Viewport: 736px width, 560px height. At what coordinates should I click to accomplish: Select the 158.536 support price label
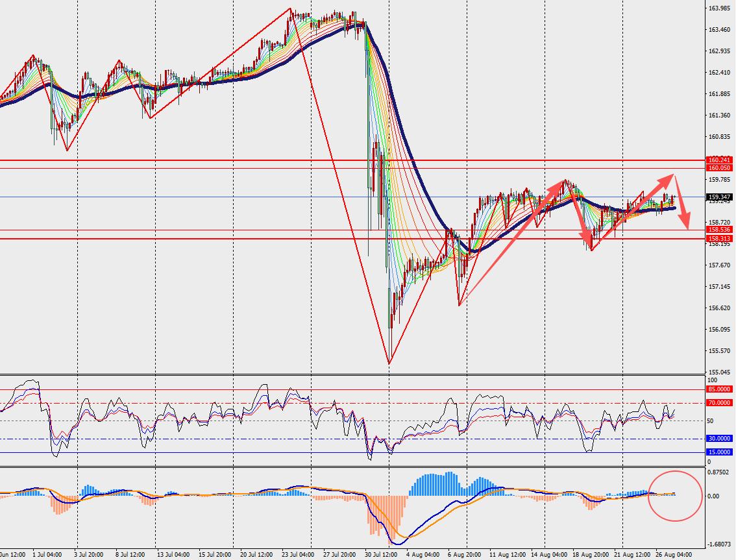(x=719, y=230)
